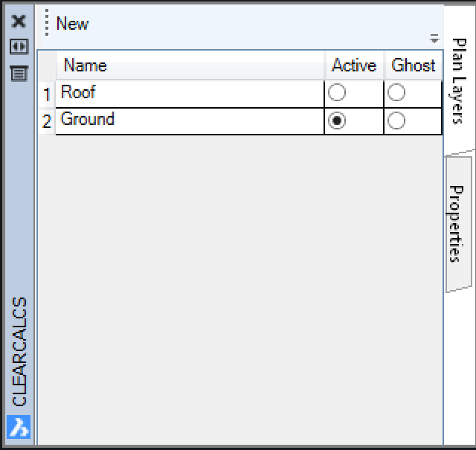Select the Plan Layers tab

[459, 81]
